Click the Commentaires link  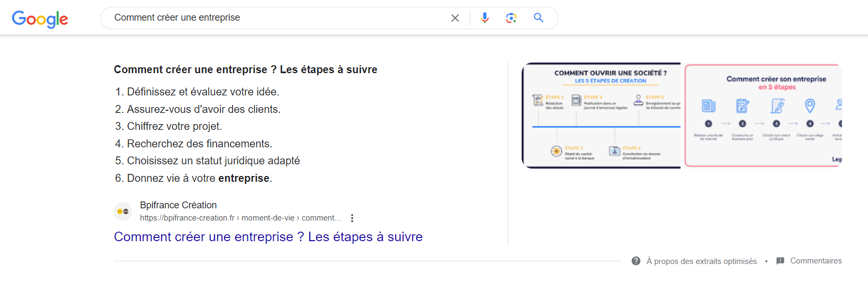816,261
